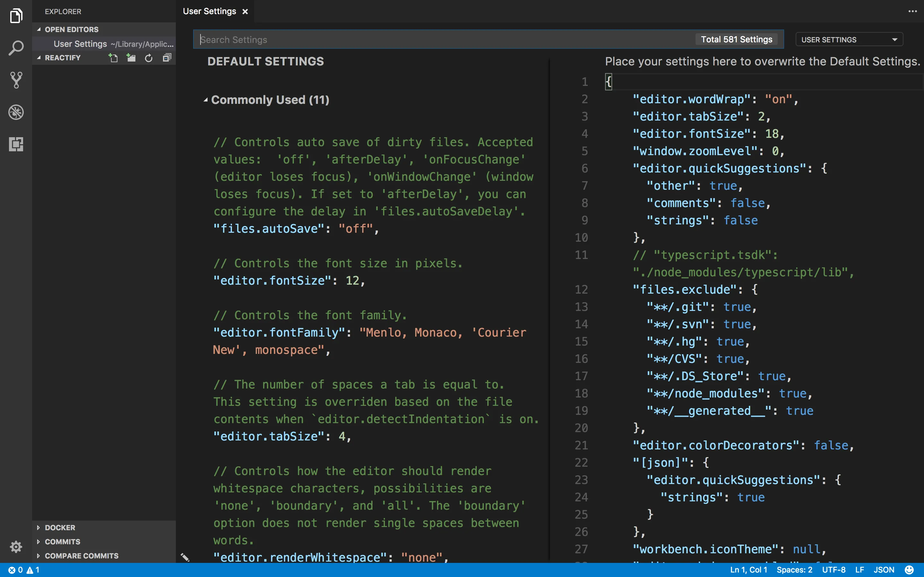
Task: Collapse the OPEN EDITORS section
Action: [72, 29]
